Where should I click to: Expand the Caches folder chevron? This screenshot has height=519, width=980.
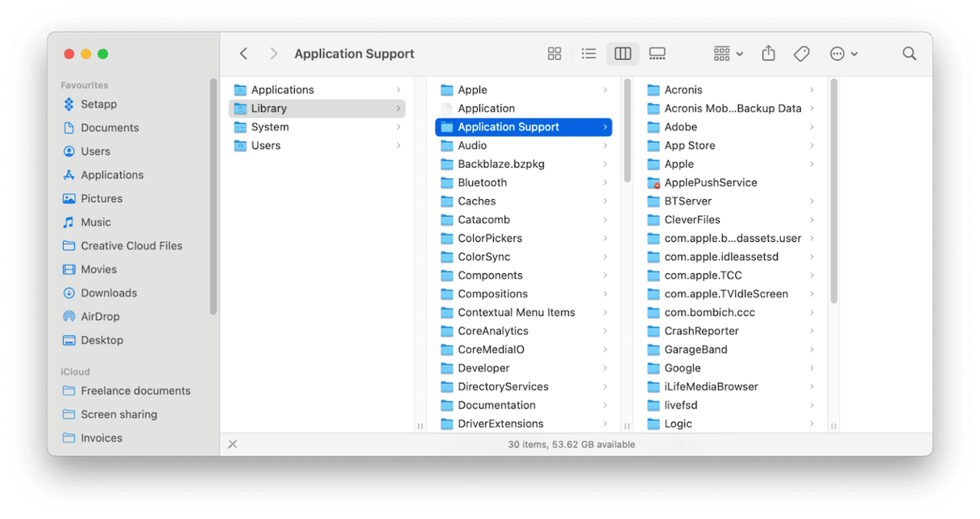coord(605,201)
